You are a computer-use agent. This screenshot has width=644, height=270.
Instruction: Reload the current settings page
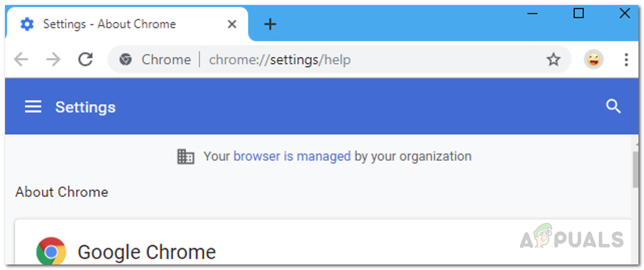(85, 60)
